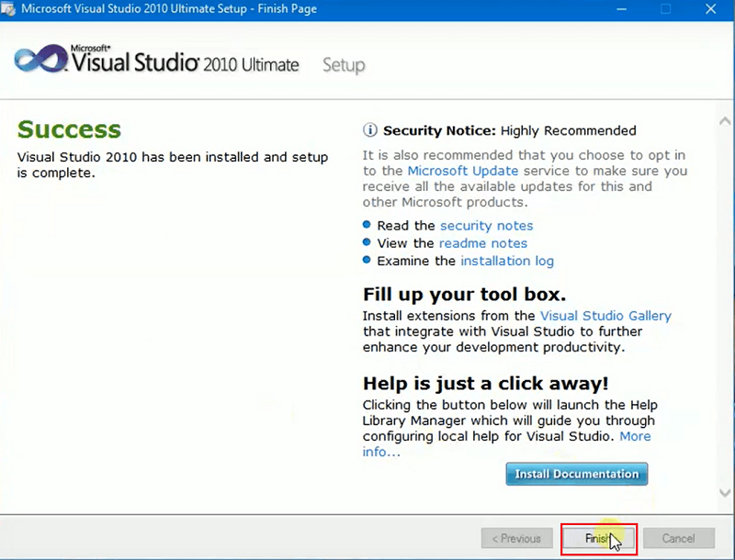
Task: Click the bullet icon before security notes
Action: 366,226
